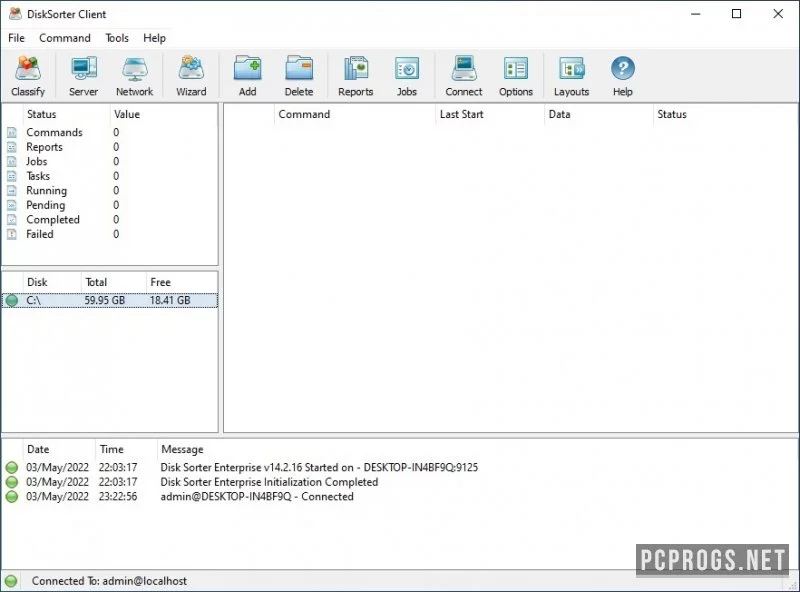Open the Layouts toolbar icon

point(571,68)
